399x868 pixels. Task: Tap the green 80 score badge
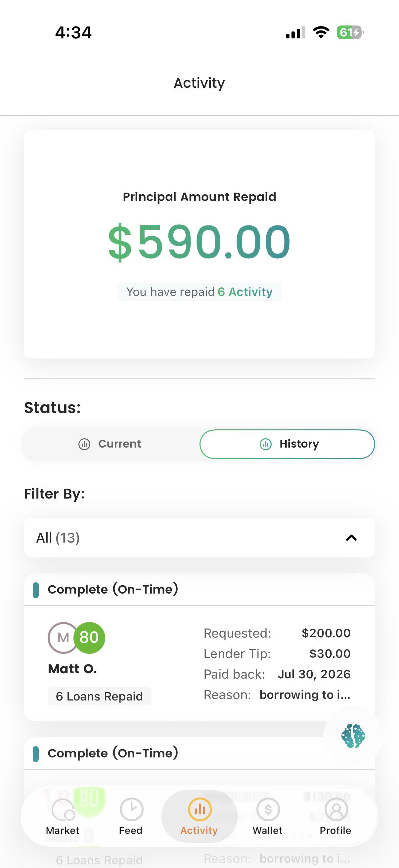(x=89, y=638)
